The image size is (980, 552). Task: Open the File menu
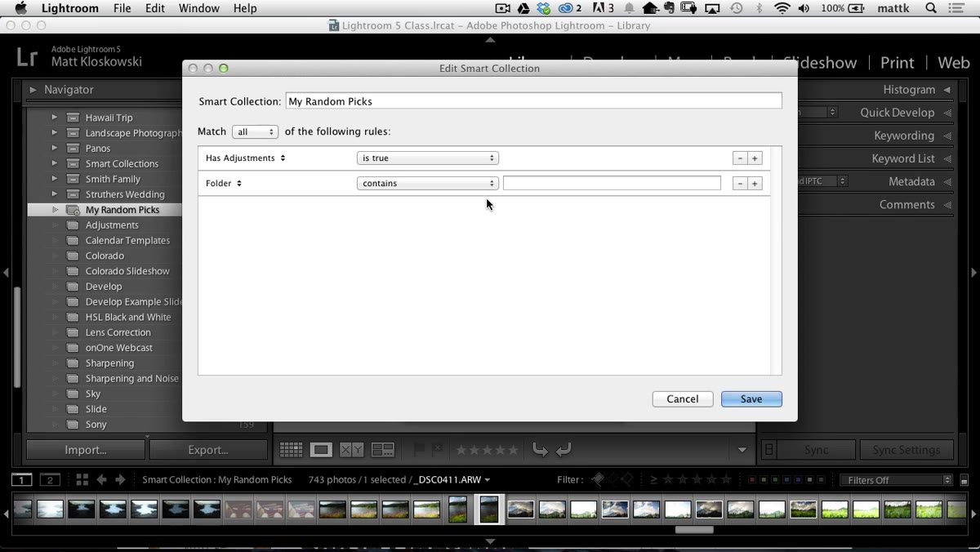(122, 8)
